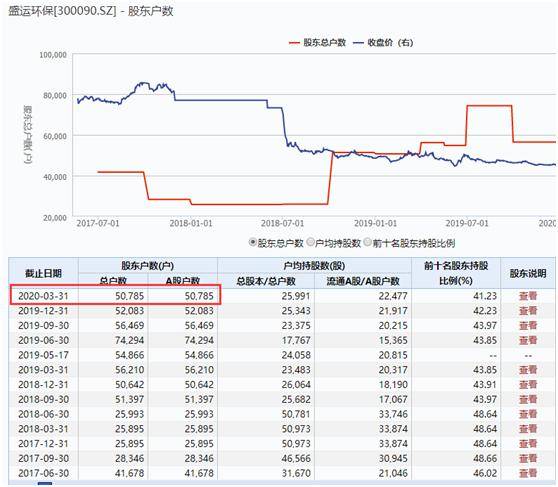Click the 17,767 value in 2019-06-30 row

pos(296,340)
